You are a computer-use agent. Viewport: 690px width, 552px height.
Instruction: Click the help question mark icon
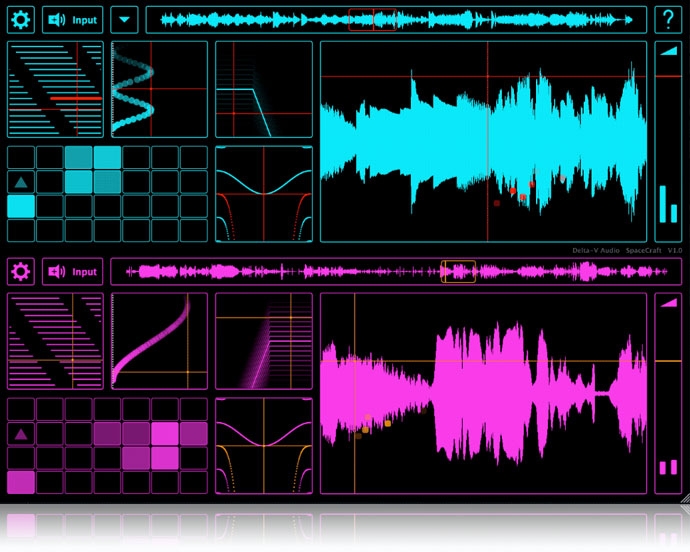pos(668,19)
